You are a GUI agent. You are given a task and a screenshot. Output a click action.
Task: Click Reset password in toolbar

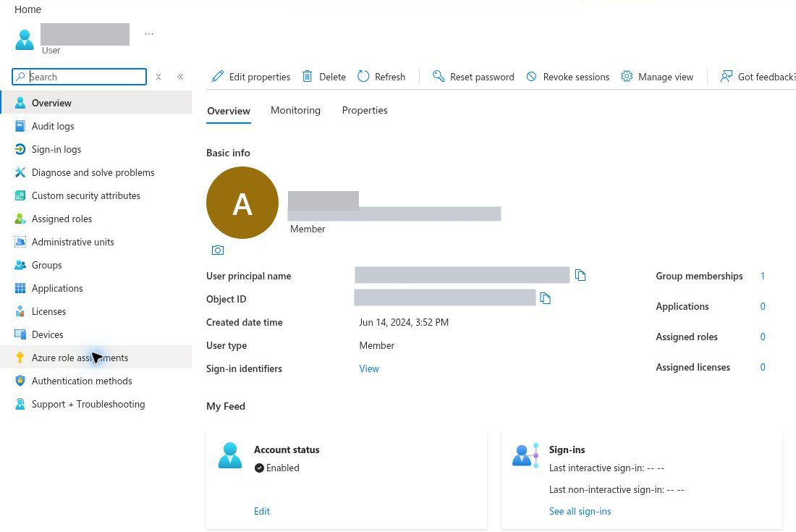pyautogui.click(x=473, y=77)
